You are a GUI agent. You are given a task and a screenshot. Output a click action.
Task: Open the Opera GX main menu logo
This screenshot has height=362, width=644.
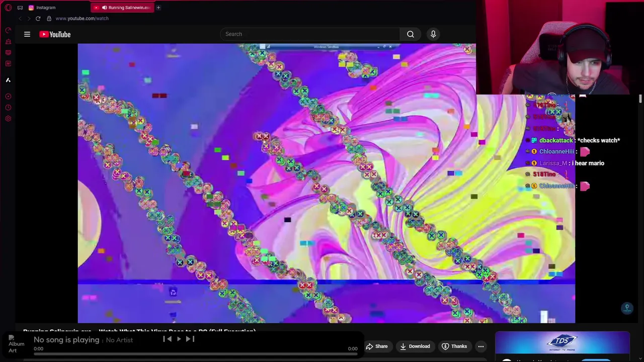(8, 8)
